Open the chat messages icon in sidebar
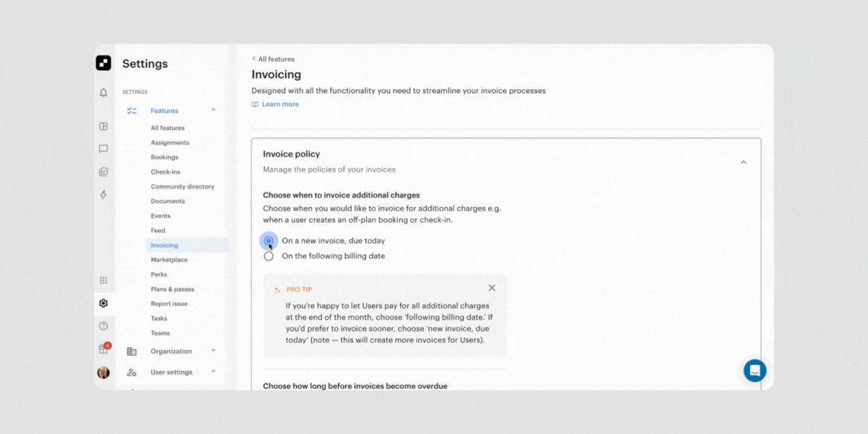 pyautogui.click(x=103, y=148)
